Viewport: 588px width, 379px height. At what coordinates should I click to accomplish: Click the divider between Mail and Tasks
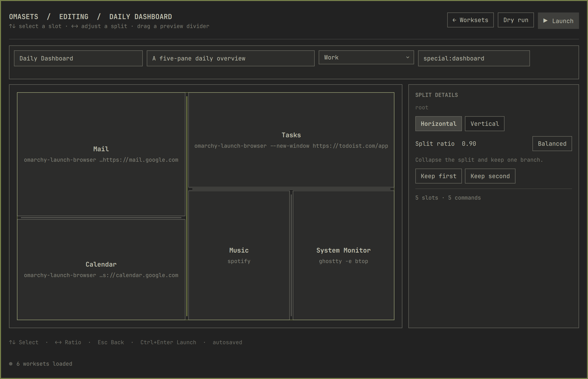(x=187, y=206)
